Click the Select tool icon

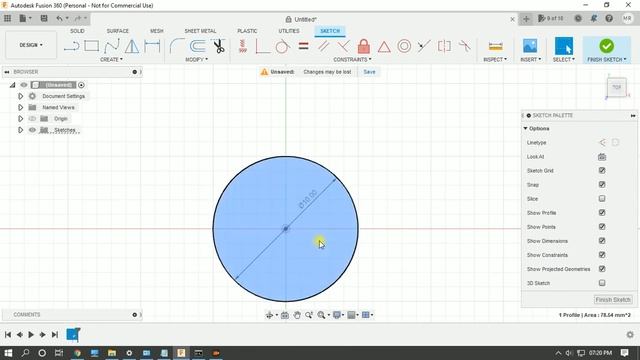click(564, 46)
